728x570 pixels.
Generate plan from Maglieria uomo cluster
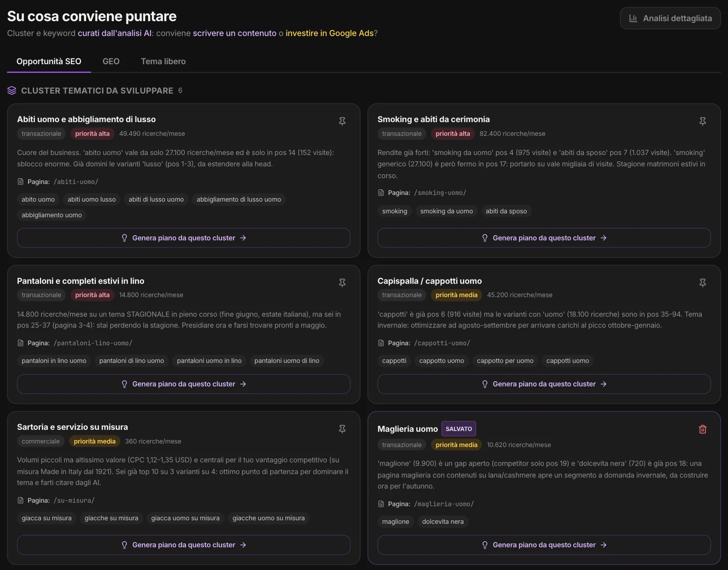[544, 545]
